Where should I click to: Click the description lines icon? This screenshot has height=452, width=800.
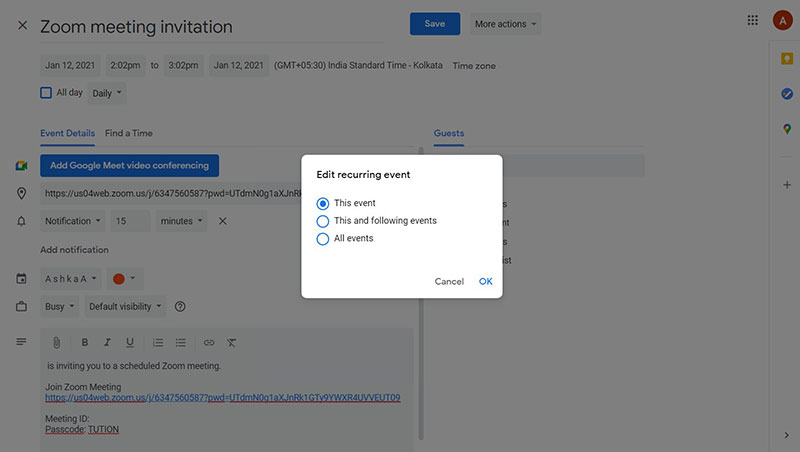(21, 342)
